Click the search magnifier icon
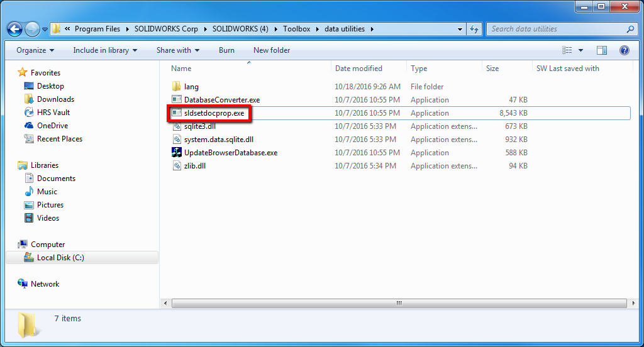This screenshot has width=644, height=347. (x=630, y=29)
